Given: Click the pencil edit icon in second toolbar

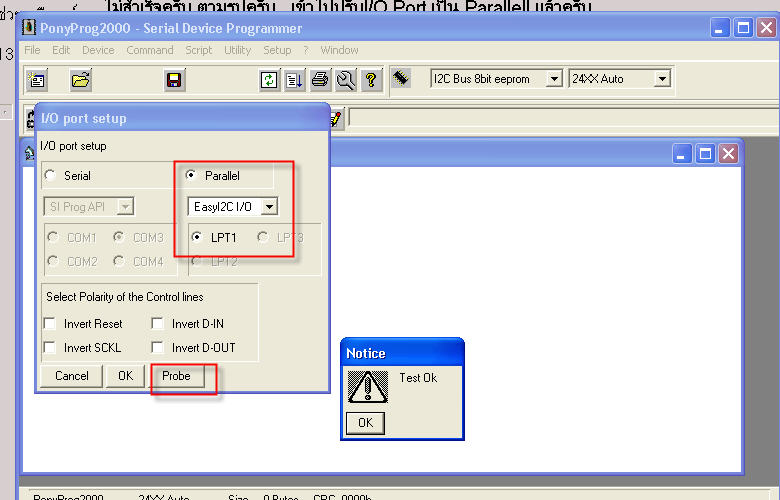Looking at the screenshot, I should pos(336,118).
